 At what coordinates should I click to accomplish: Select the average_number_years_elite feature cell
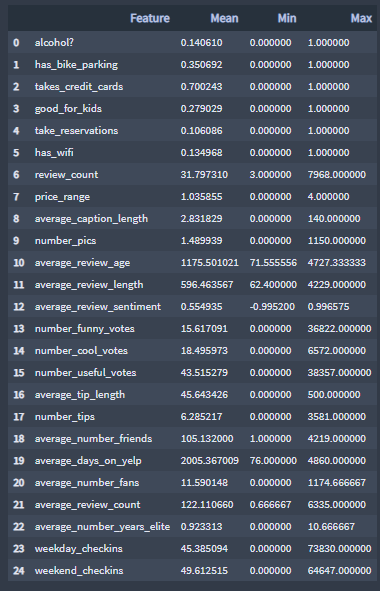coord(102,527)
